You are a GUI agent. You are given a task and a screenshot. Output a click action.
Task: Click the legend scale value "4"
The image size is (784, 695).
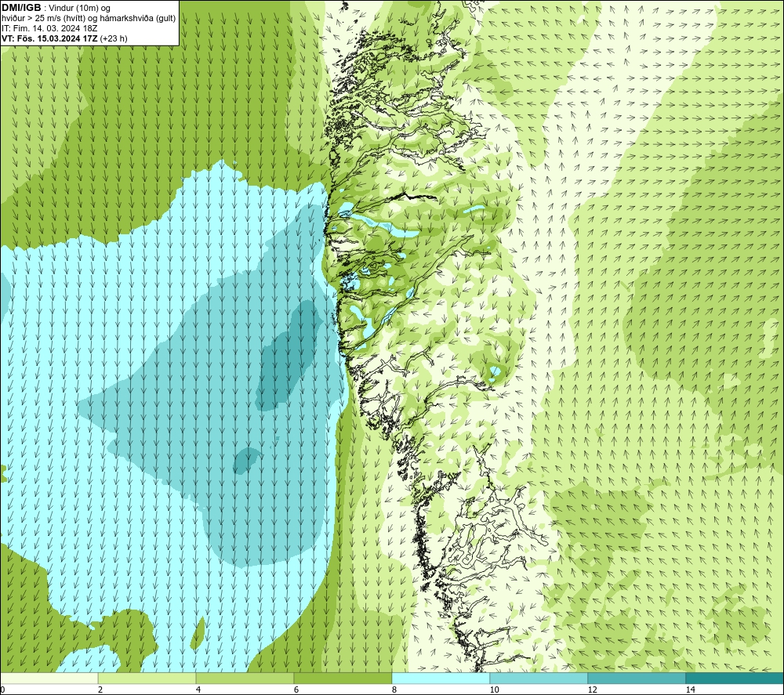tap(198, 690)
